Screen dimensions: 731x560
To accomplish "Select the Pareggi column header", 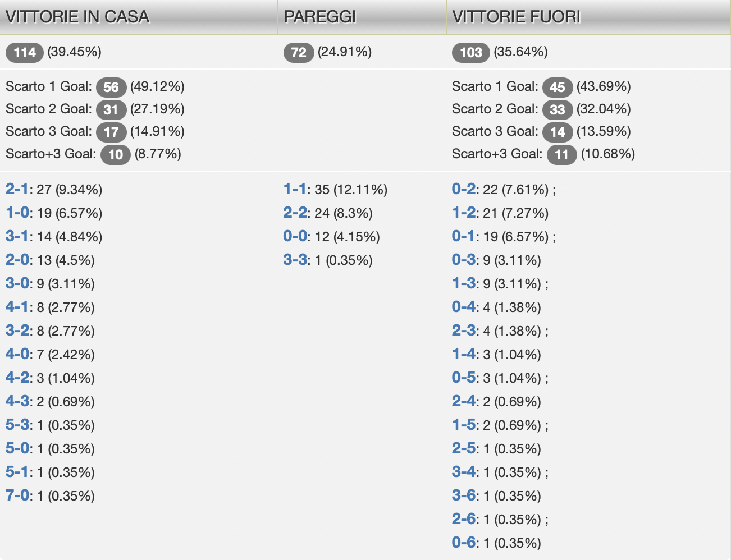I will 320,17.
